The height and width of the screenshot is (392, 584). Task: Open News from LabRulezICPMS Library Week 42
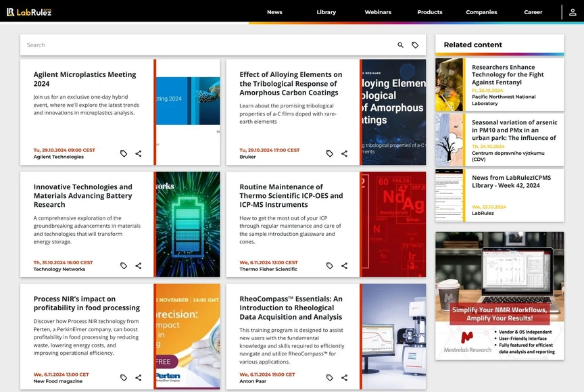511,181
